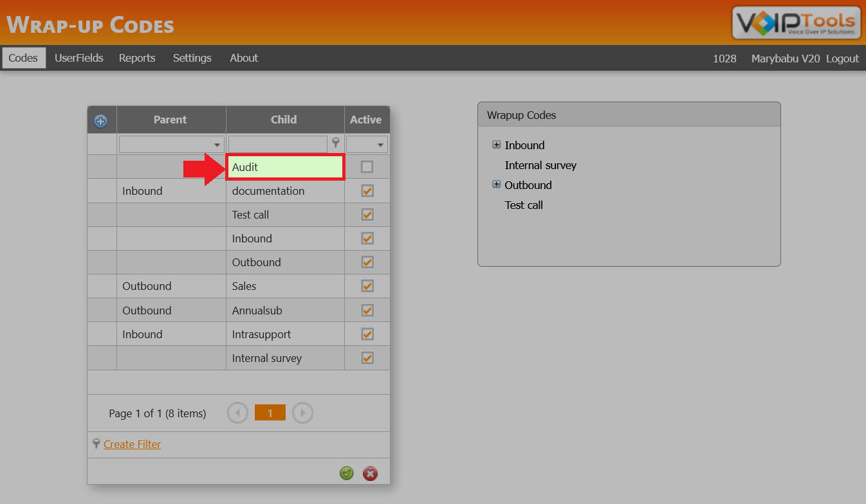Click the red X icon to cancel changes
This screenshot has height=504, width=866.
(370, 473)
